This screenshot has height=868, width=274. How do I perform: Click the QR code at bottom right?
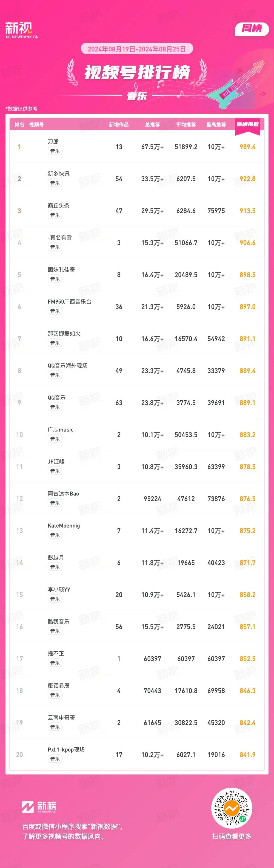[x=232, y=808]
